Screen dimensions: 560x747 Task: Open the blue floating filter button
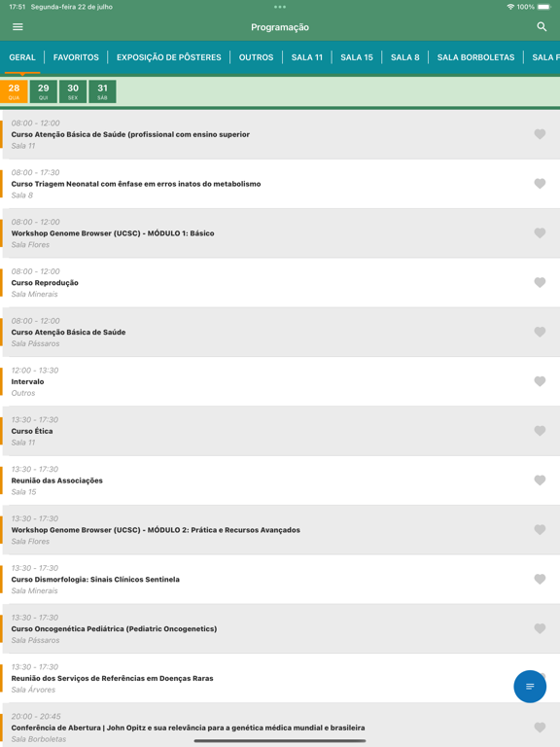click(x=530, y=686)
